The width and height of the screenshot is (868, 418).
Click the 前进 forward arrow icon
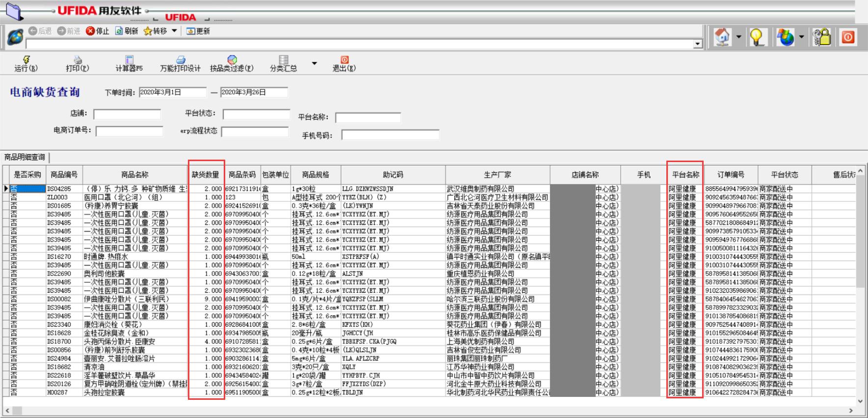tap(61, 31)
